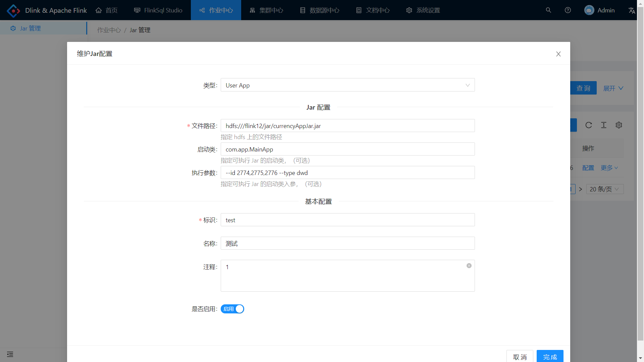Close the 维护Jar配置 dialog
This screenshot has width=644, height=362.
click(x=558, y=54)
